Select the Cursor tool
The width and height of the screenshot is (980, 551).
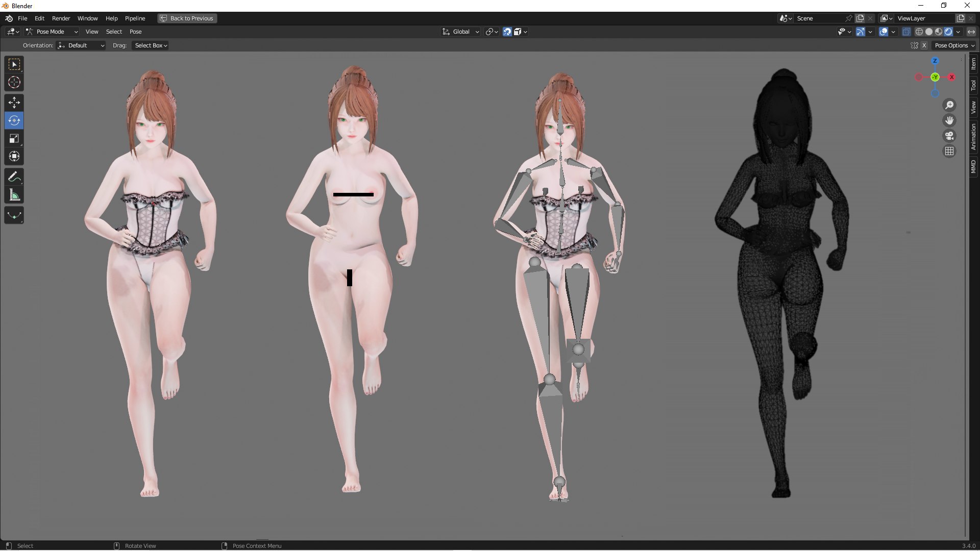(14, 82)
